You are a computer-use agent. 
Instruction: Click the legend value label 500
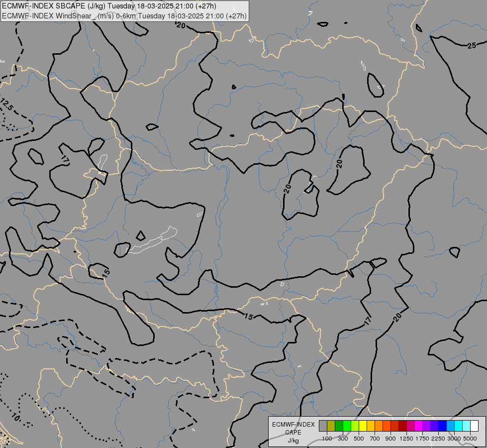click(359, 439)
